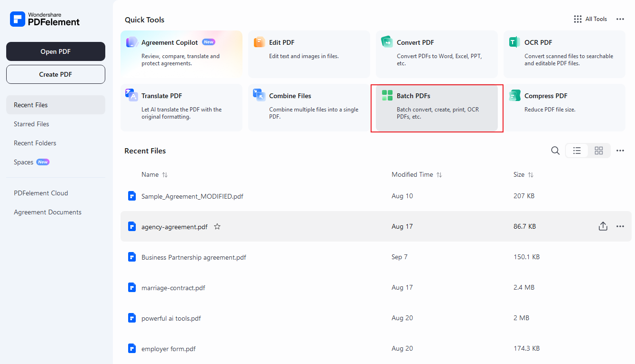
Task: Click the employer form.pdf file icon
Action: point(132,348)
